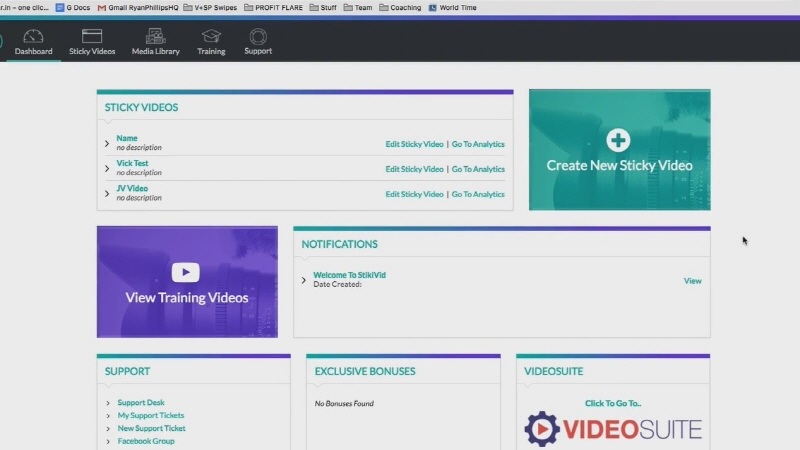Viewport: 800px width, 450px height.
Task: Select the Sticky Videos tab label
Action: tap(92, 51)
